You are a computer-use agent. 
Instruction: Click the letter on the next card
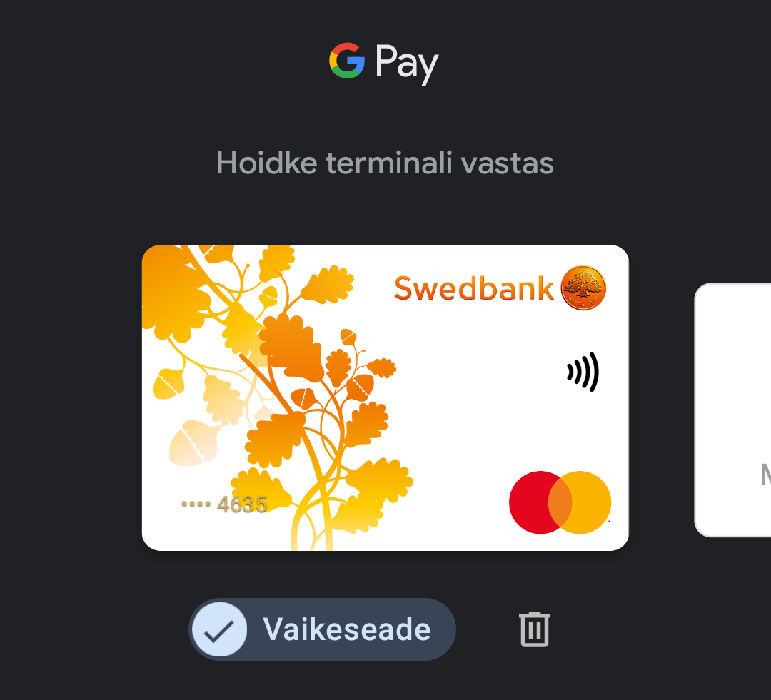[765, 475]
